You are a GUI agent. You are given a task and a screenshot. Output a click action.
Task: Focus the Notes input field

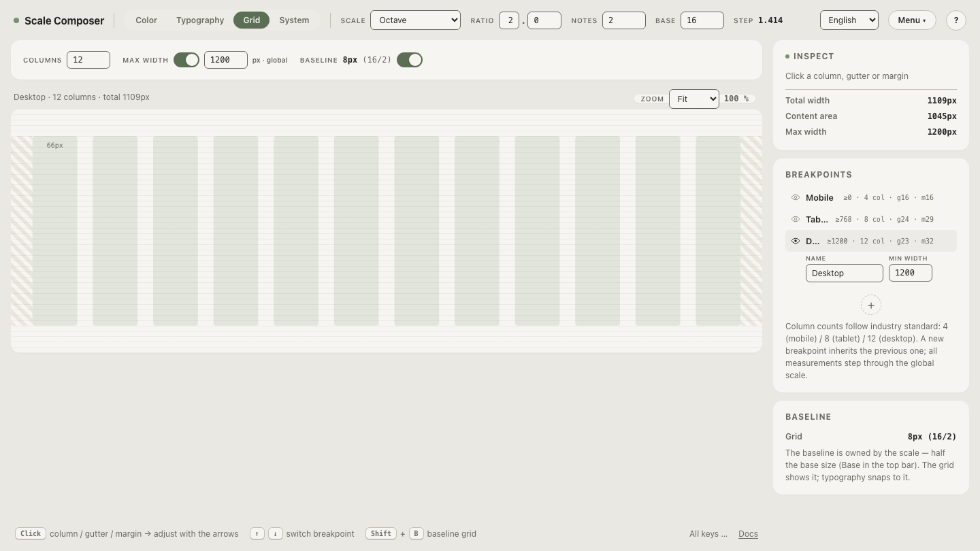click(x=624, y=20)
